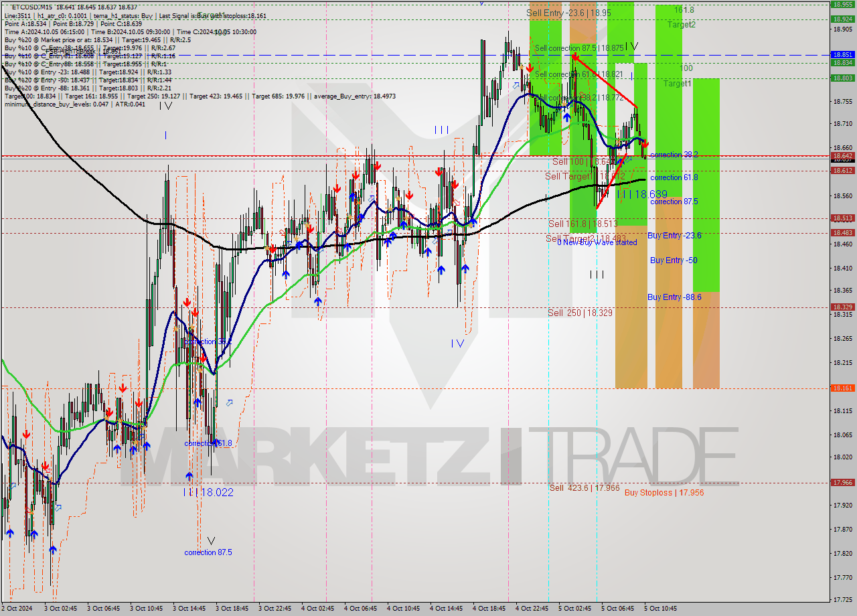Click 'Sell correction 38.2 | 18.772' label
857x616 pixels.
point(579,98)
